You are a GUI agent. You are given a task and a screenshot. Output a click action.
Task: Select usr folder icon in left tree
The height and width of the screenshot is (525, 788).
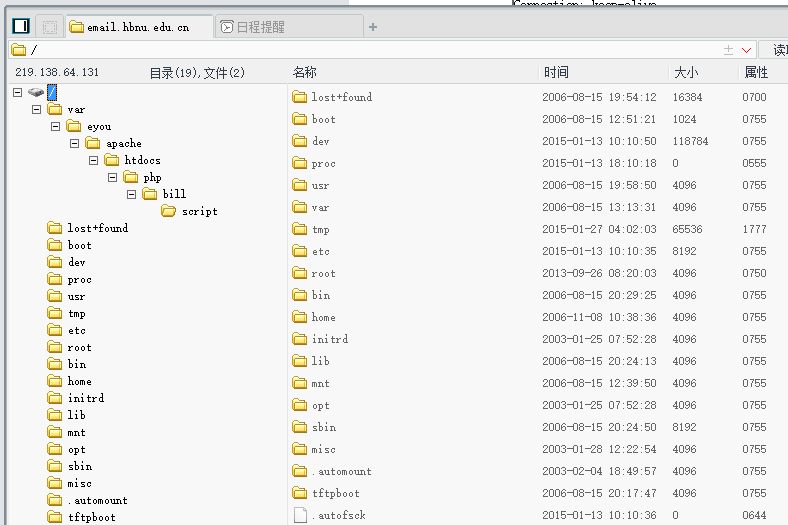55,296
